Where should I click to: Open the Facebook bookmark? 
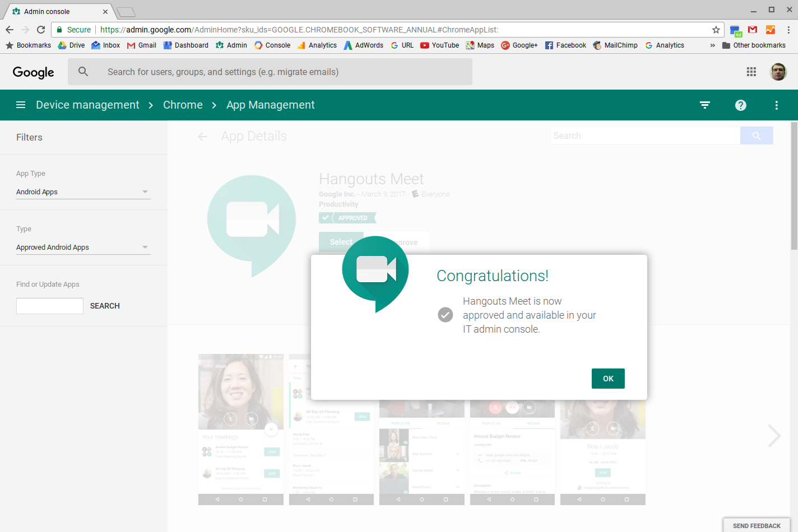tap(565, 45)
